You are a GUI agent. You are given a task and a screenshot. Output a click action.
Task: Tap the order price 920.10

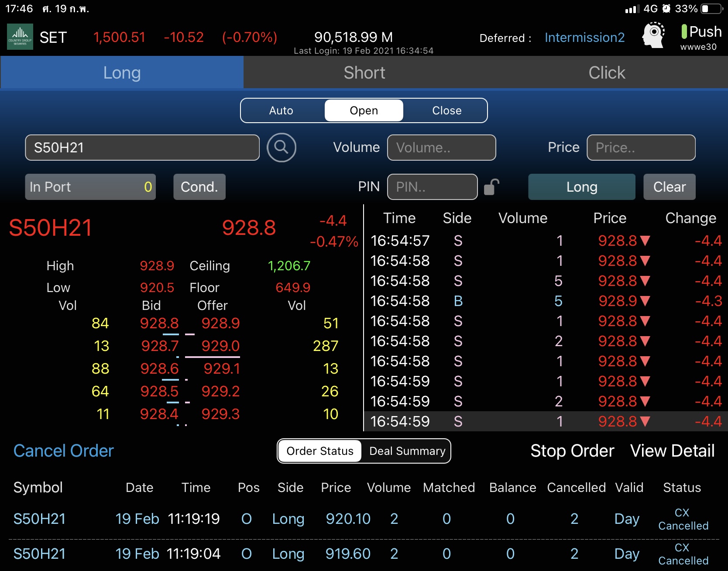348,519
